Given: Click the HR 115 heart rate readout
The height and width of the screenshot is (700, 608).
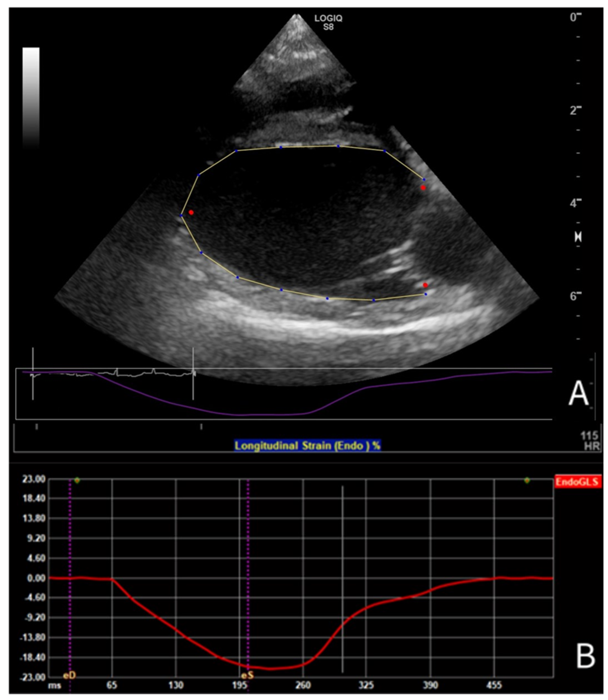Looking at the screenshot, I should click(590, 441).
